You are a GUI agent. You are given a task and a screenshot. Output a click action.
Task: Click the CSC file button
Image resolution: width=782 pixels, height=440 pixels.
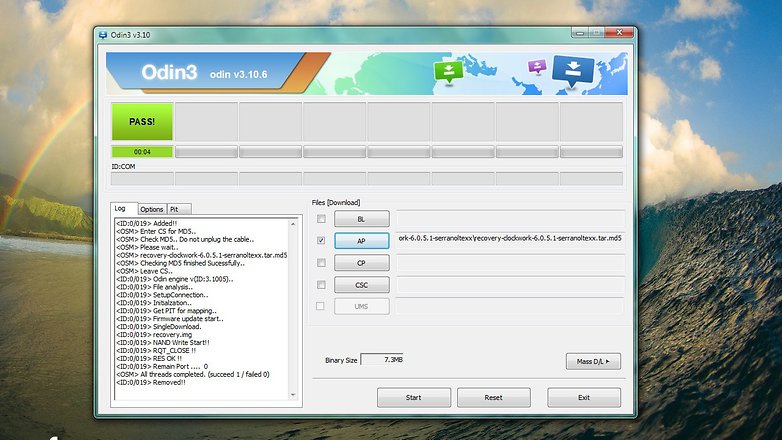[x=362, y=285]
